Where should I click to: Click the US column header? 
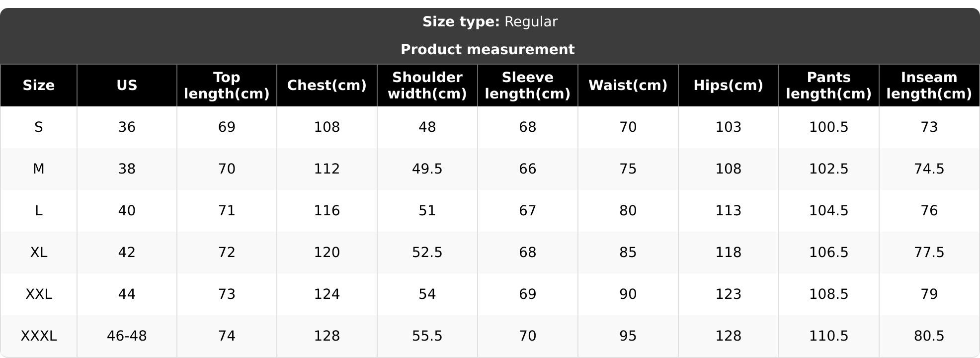point(127,86)
